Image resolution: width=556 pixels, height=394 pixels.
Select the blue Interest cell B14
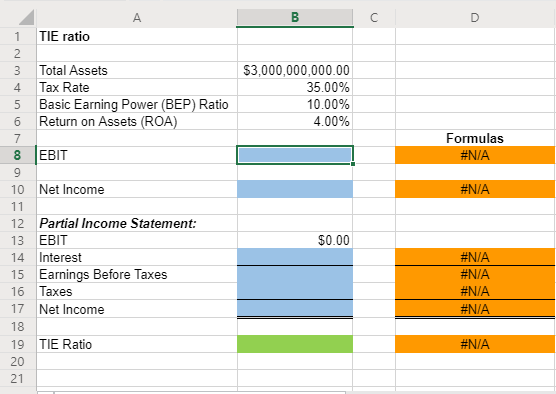coord(295,257)
